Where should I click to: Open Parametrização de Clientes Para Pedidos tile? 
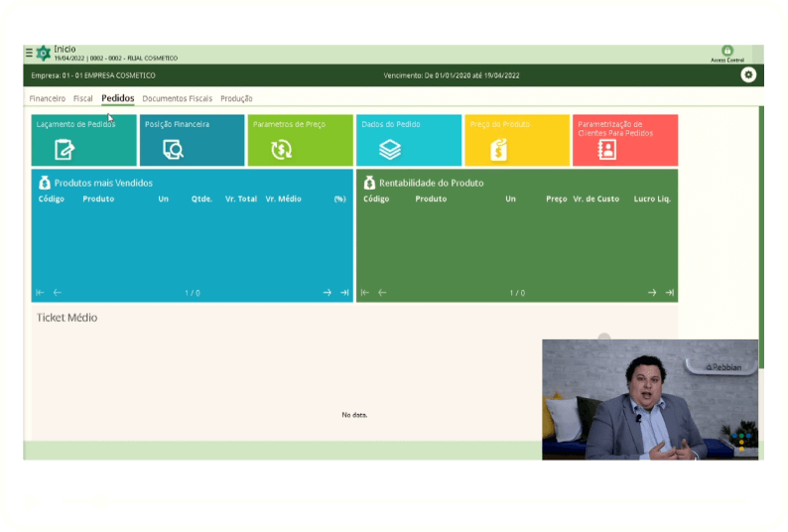(x=624, y=140)
